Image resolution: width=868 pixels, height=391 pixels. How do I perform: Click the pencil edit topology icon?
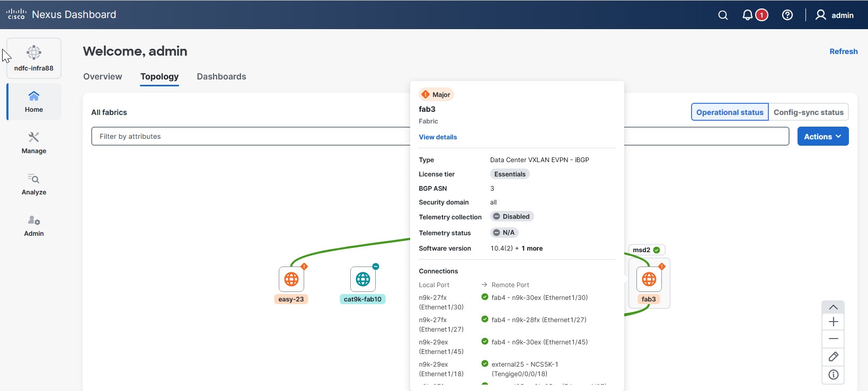click(x=833, y=357)
